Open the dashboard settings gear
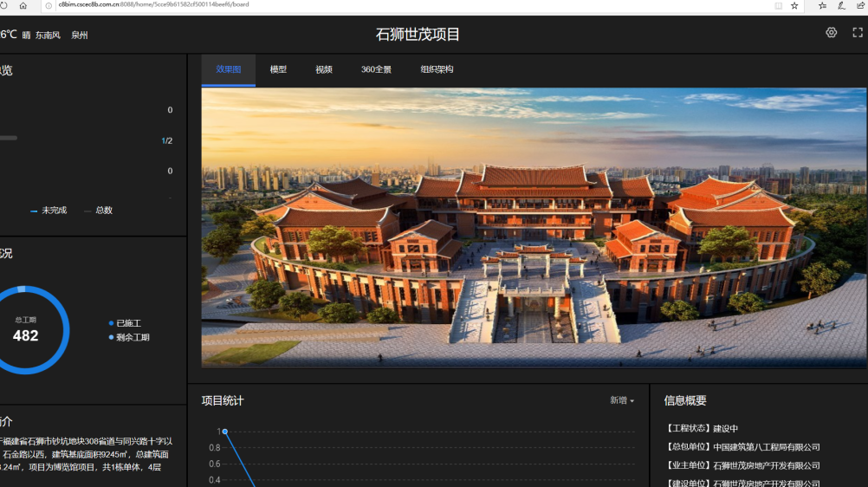 (831, 33)
